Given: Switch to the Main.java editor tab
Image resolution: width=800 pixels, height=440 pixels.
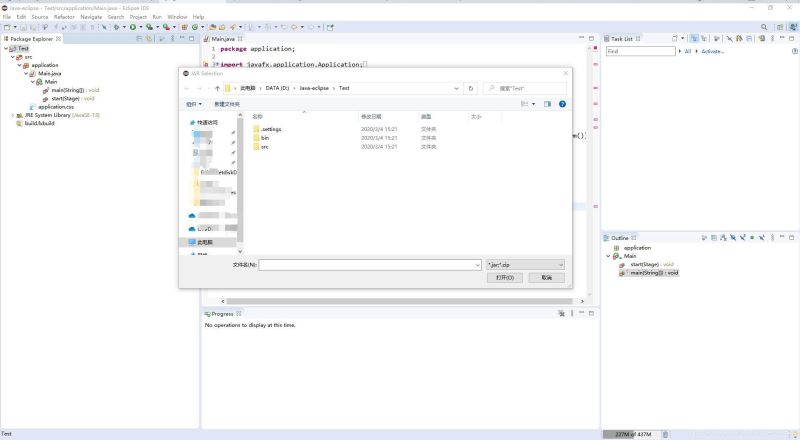Looking at the screenshot, I should click(223, 38).
